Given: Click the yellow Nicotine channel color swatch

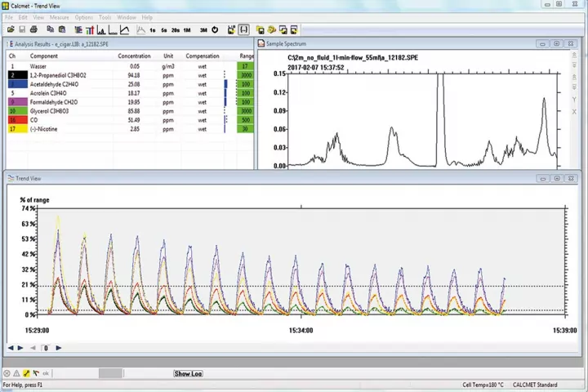Looking at the screenshot, I should point(16,129).
